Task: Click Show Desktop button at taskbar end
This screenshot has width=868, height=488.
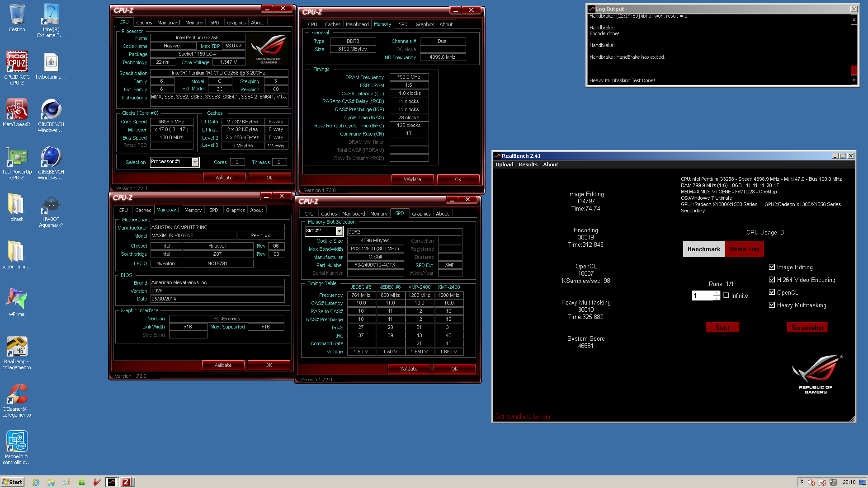Action: [863, 482]
